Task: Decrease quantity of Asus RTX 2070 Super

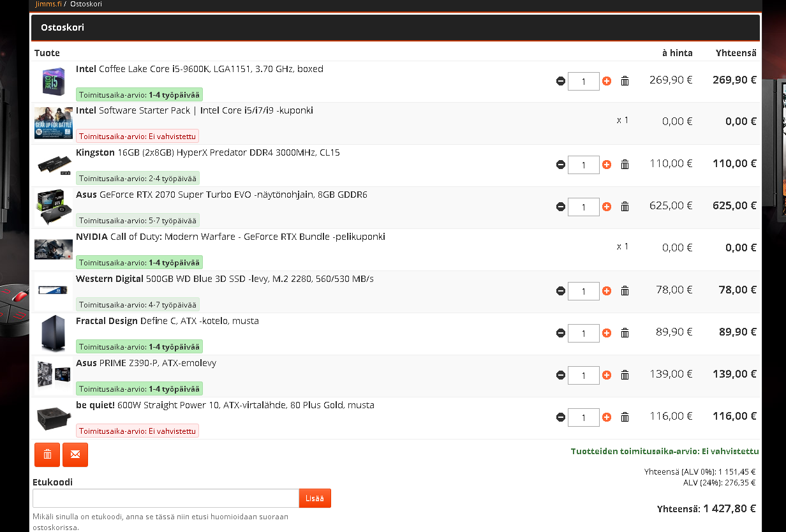Action: [561, 207]
